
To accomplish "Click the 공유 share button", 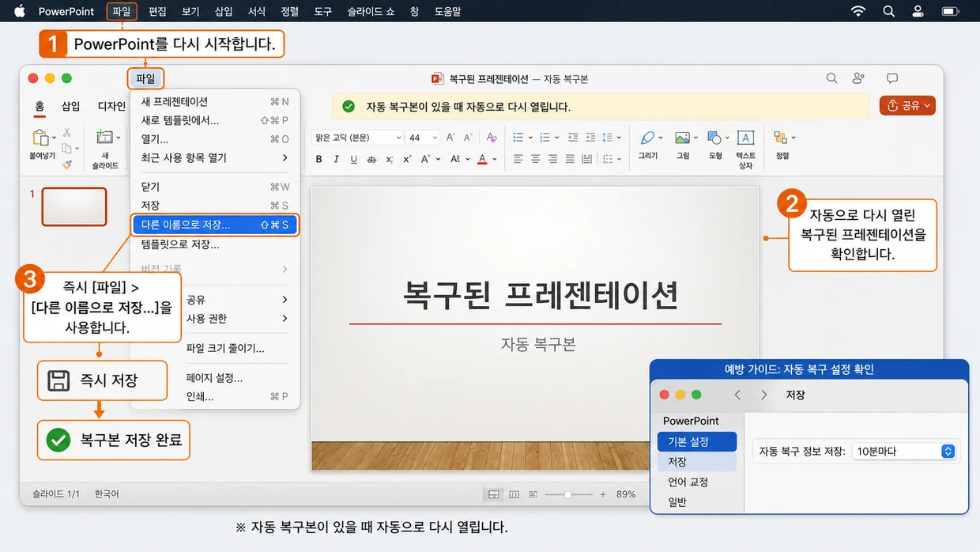I will [907, 105].
